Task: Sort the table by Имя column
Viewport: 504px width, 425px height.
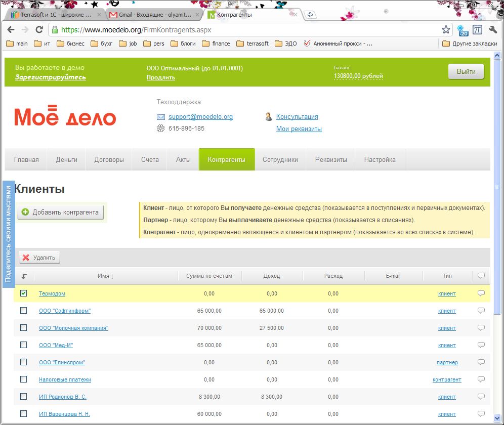Action: pyautogui.click(x=105, y=276)
